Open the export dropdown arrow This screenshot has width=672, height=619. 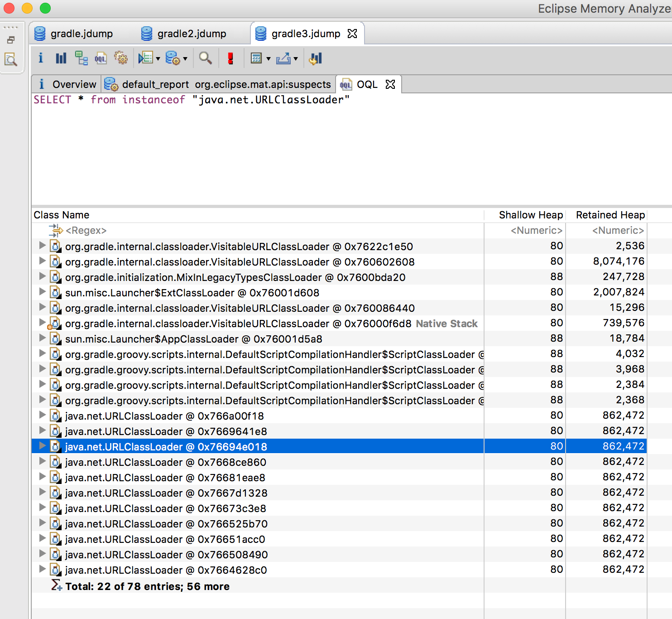tap(296, 59)
